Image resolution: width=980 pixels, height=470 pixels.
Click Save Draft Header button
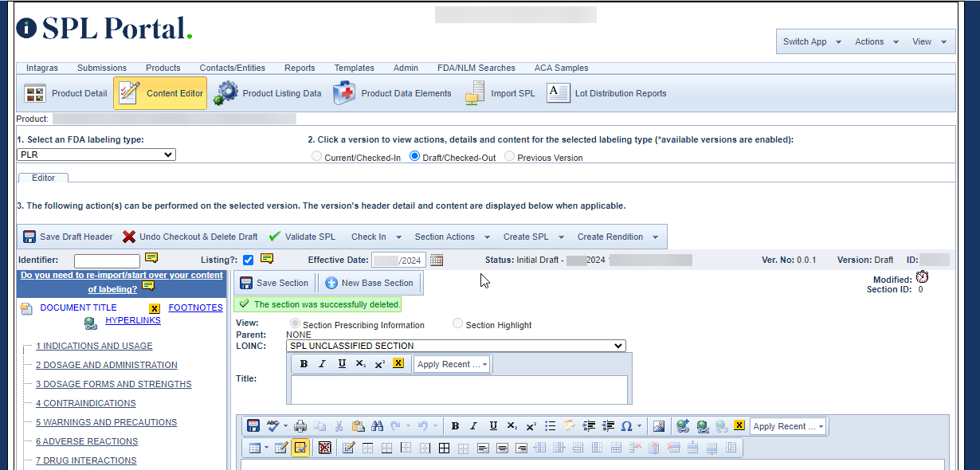coord(68,237)
